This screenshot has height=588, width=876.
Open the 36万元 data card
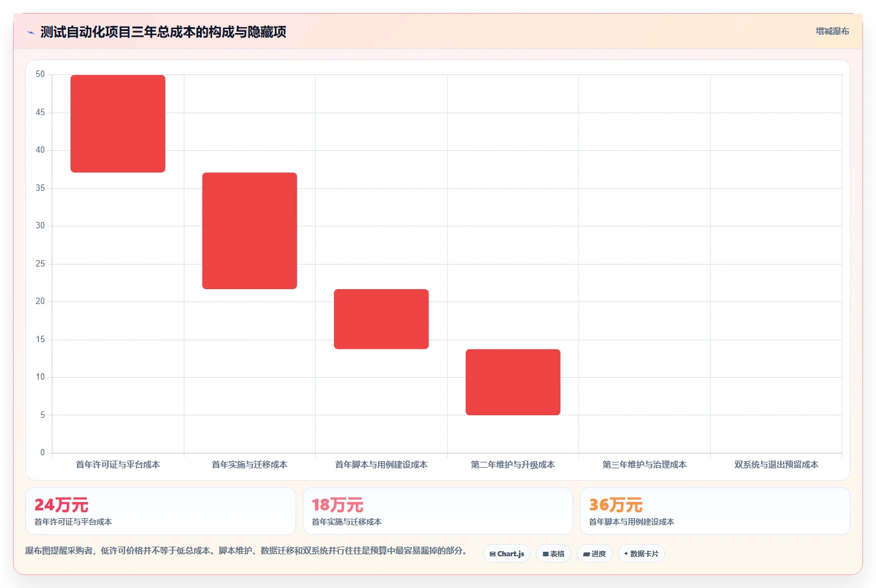(x=715, y=511)
